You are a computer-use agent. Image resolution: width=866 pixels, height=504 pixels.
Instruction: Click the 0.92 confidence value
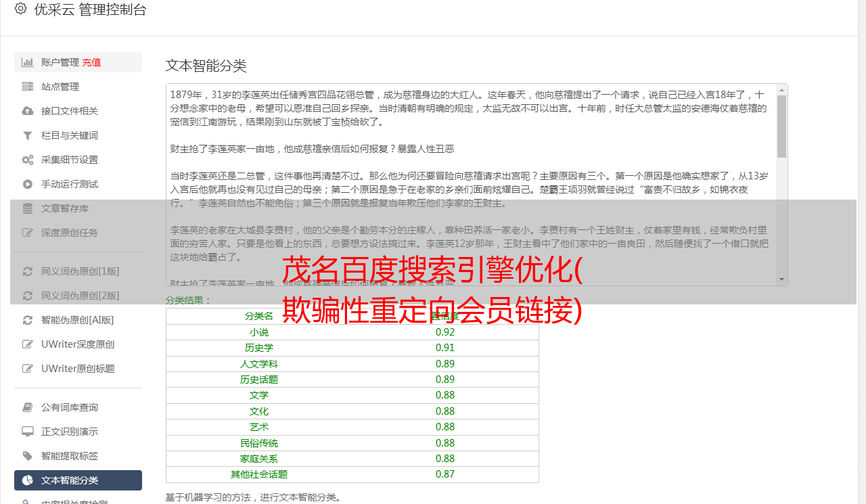tap(445, 332)
